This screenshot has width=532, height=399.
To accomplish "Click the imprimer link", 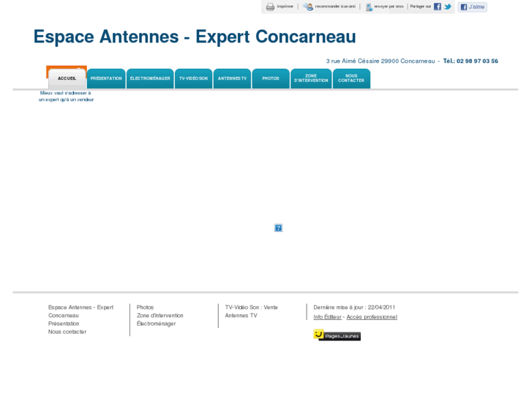I will (285, 7).
